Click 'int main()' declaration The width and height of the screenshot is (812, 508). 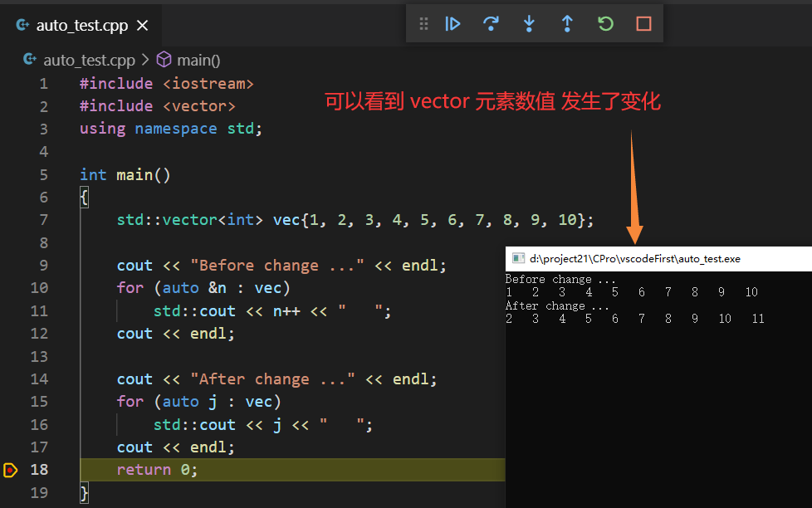(x=125, y=175)
